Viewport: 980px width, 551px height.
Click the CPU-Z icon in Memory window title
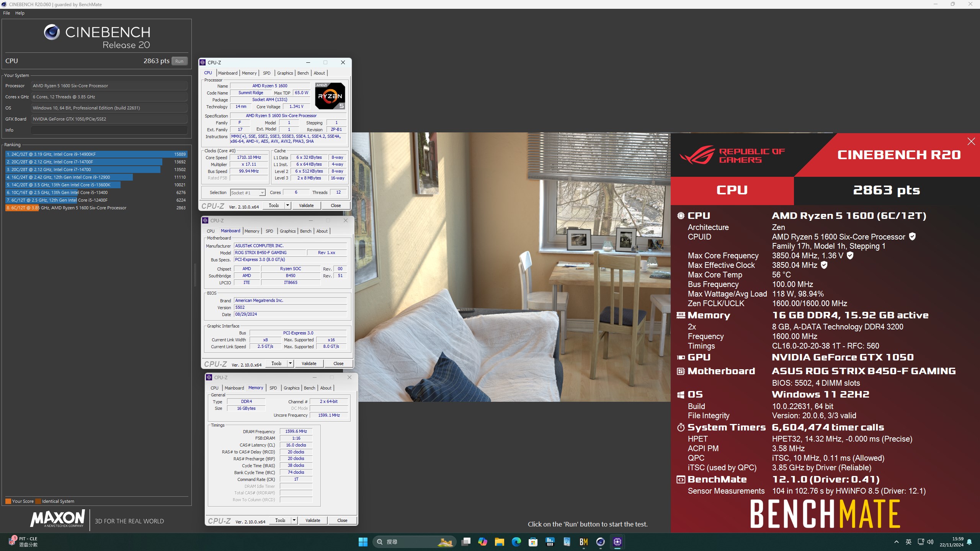coord(209,377)
